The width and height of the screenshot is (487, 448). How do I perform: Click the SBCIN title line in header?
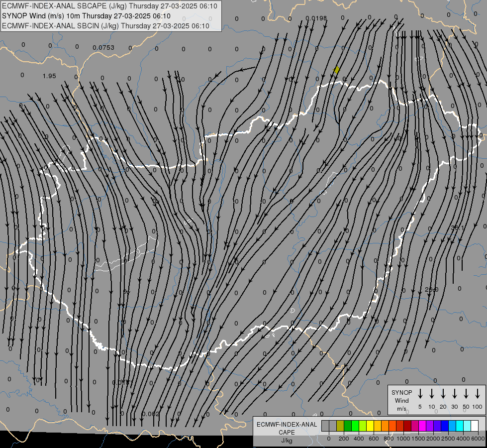coord(105,26)
